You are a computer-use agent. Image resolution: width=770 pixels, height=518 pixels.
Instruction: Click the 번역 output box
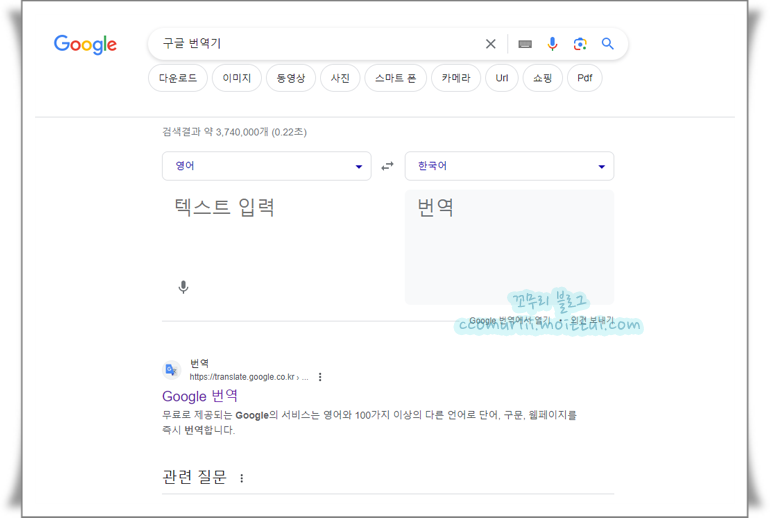click(509, 247)
